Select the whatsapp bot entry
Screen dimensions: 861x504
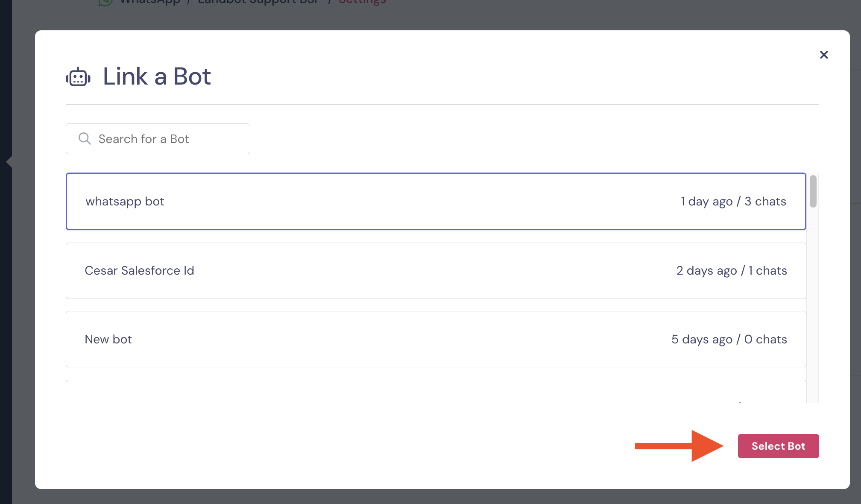[x=436, y=201]
